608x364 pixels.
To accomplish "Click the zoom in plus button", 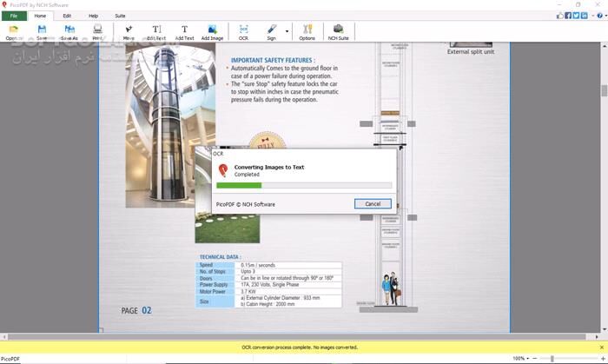I will tap(601, 358).
